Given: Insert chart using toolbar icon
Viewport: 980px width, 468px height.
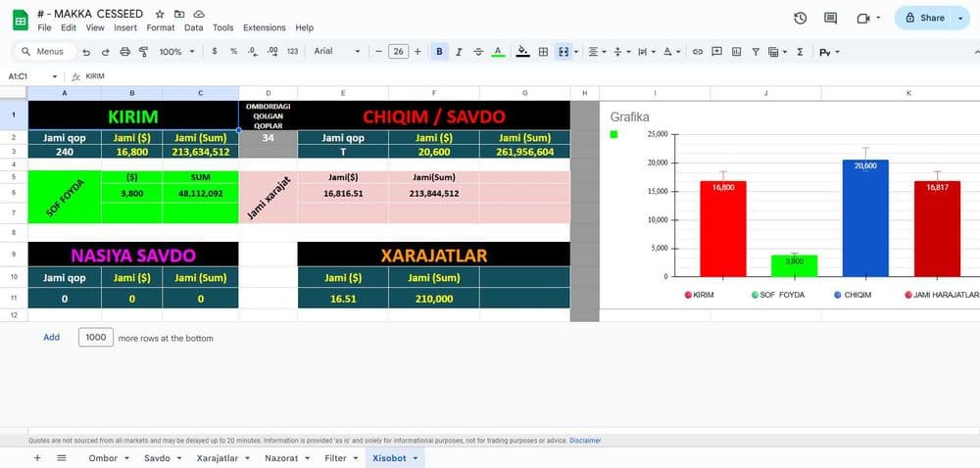Looking at the screenshot, I should click(x=736, y=52).
